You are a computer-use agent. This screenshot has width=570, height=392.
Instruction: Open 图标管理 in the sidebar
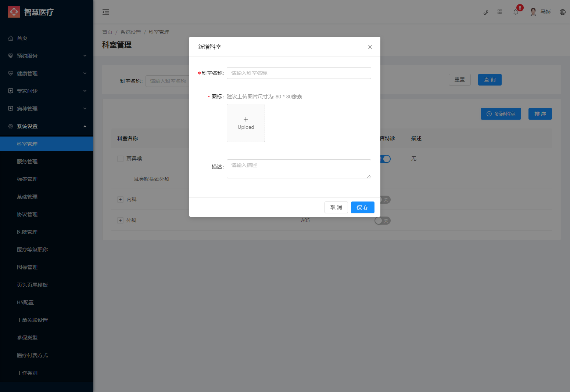[47, 267]
